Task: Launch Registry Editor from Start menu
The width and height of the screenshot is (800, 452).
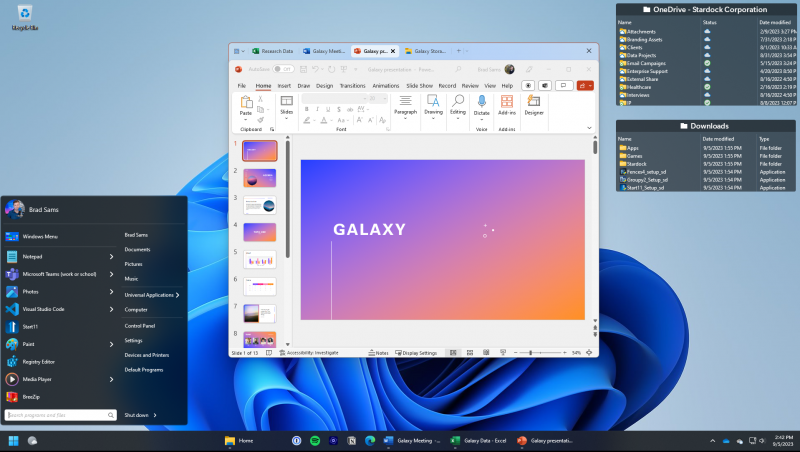Action: 38,361
